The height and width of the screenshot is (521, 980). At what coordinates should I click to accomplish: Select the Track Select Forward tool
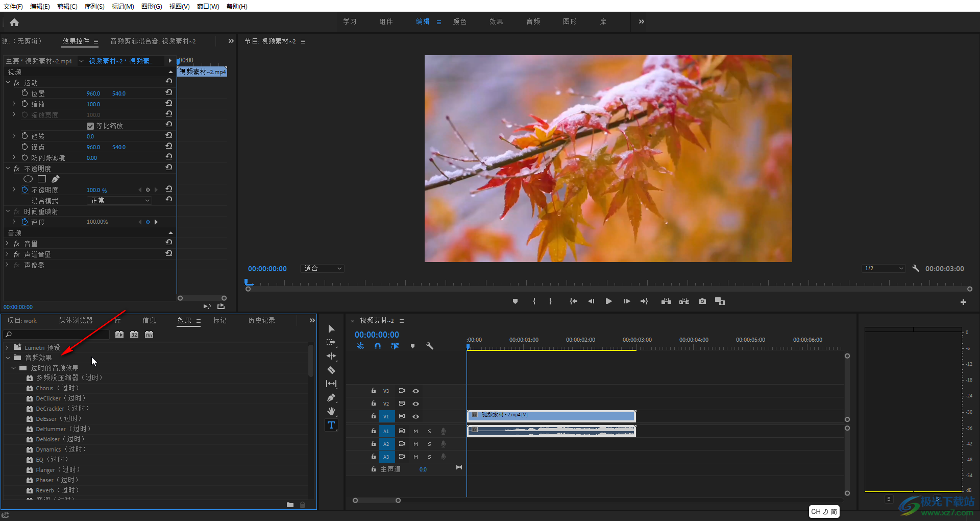(331, 342)
